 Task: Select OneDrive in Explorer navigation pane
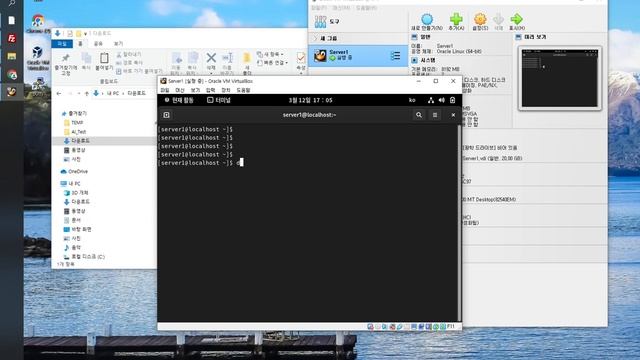click(x=78, y=171)
